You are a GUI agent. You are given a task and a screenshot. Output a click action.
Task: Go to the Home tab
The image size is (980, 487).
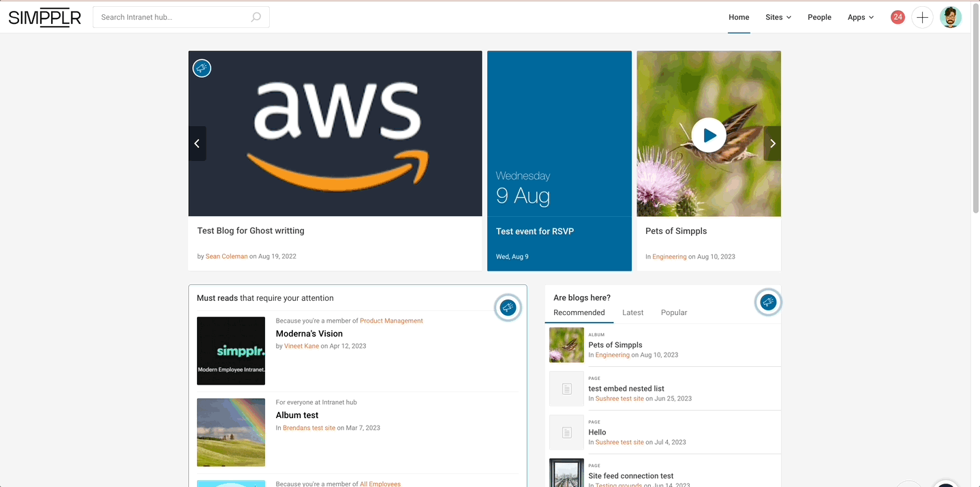coord(739,17)
